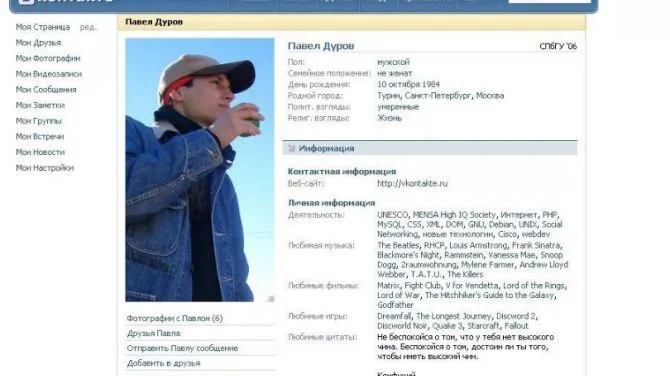Open Мои Сообщения

tap(46, 89)
